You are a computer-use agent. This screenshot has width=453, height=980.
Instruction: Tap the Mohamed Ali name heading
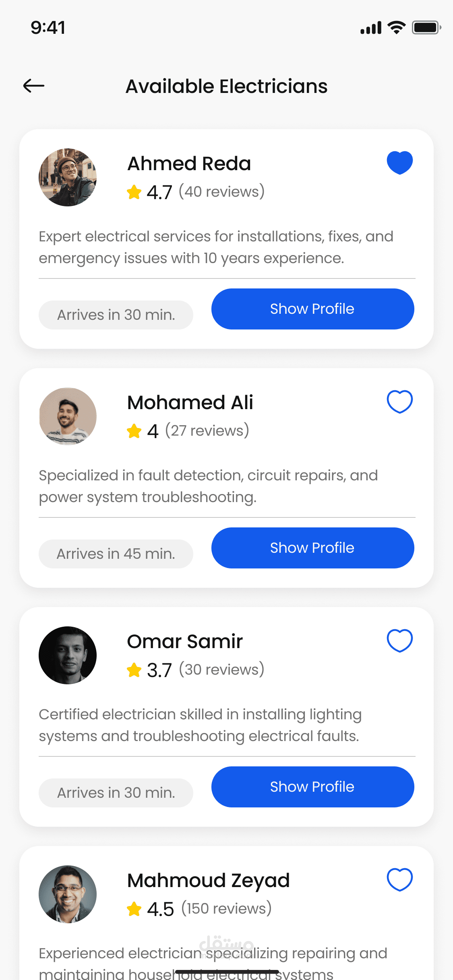point(190,402)
